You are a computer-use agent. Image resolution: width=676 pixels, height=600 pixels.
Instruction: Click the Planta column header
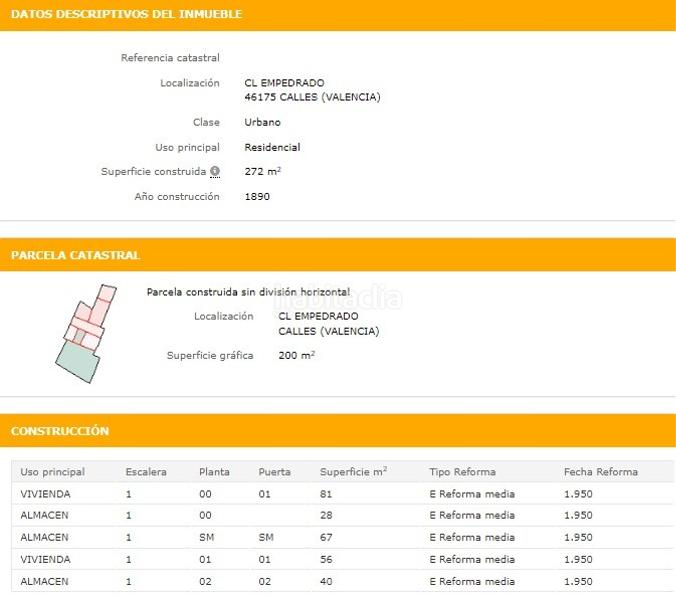click(214, 472)
